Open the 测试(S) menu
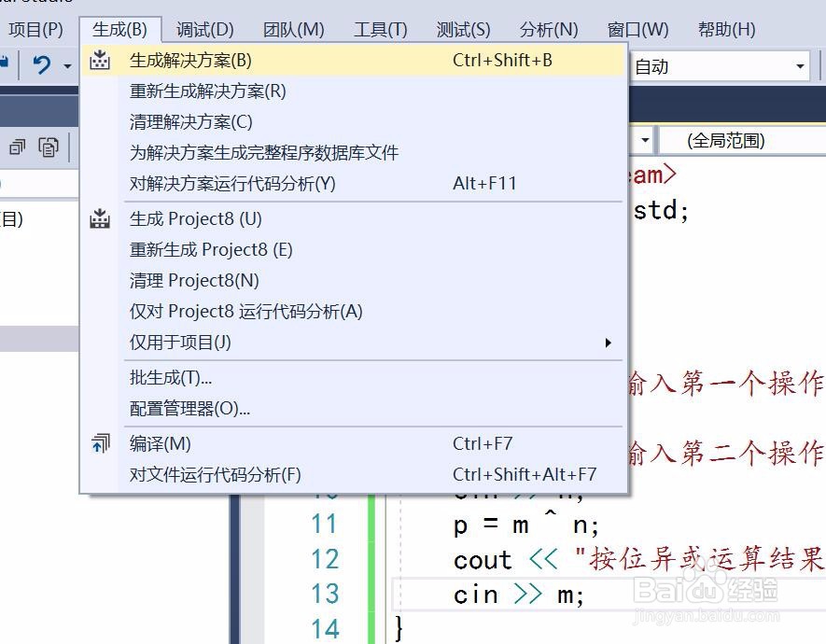 [463, 30]
